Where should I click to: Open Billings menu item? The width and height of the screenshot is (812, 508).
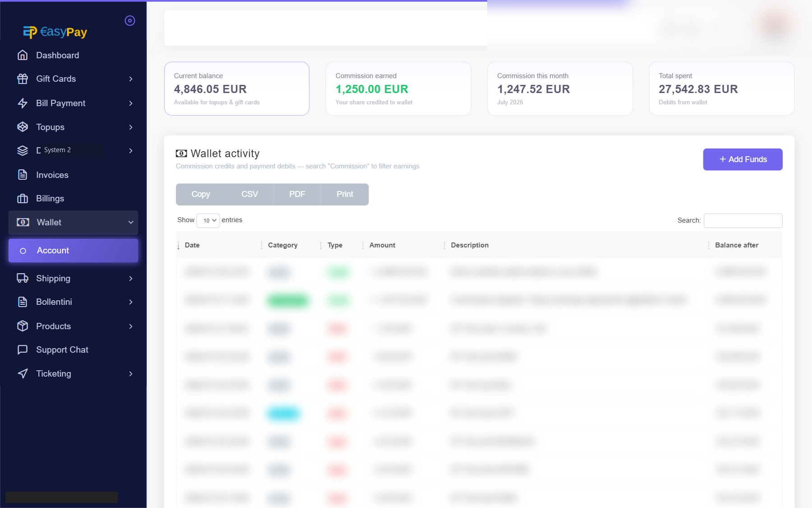click(x=74, y=198)
